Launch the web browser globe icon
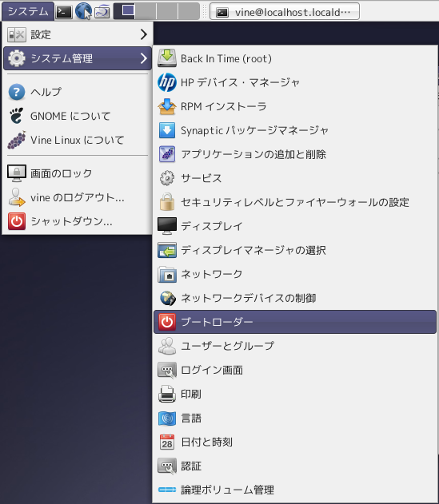The image size is (439, 504). [x=83, y=11]
